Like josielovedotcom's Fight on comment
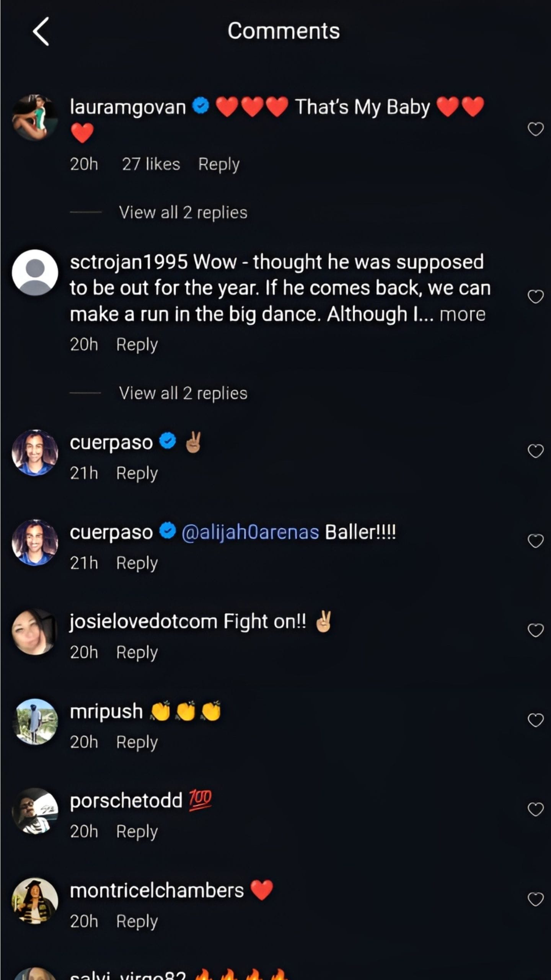 click(535, 630)
